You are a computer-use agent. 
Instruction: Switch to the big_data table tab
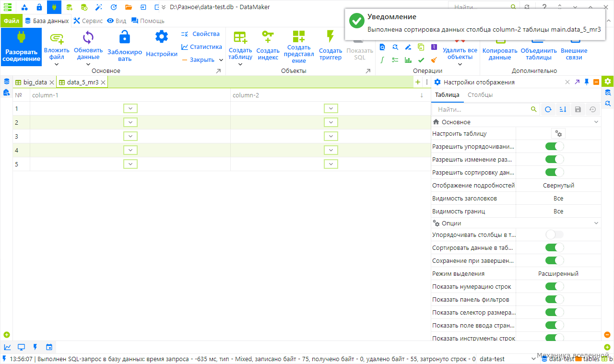[35, 82]
